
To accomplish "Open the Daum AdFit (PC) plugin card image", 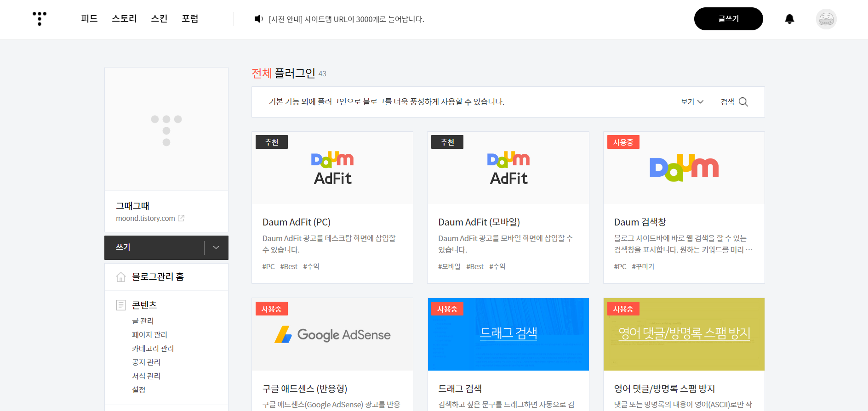I will [332, 168].
